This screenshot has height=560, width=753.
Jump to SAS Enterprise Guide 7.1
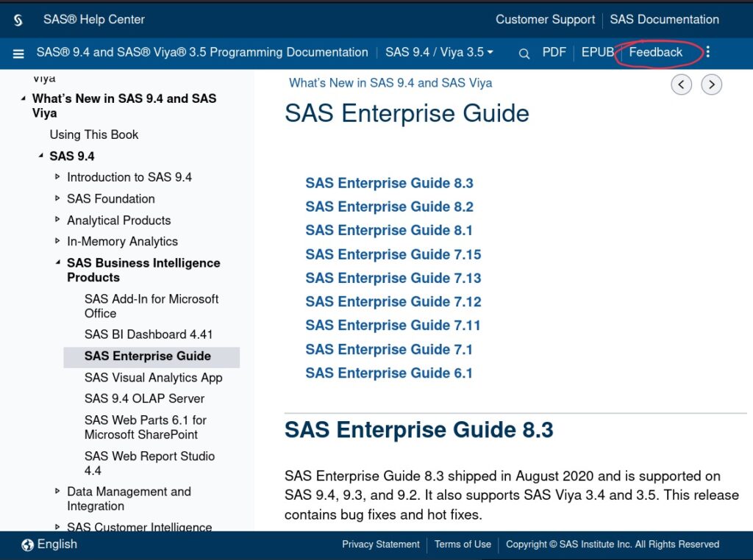coord(389,349)
